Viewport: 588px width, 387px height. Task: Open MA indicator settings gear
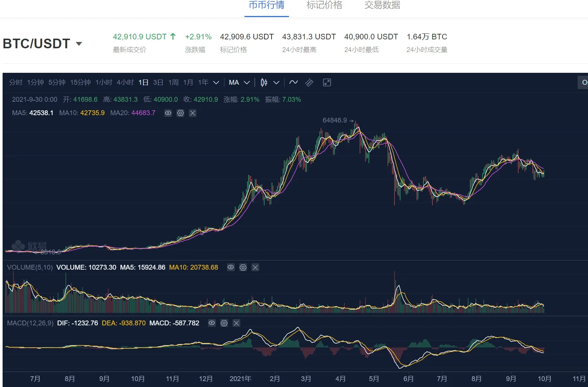181,113
